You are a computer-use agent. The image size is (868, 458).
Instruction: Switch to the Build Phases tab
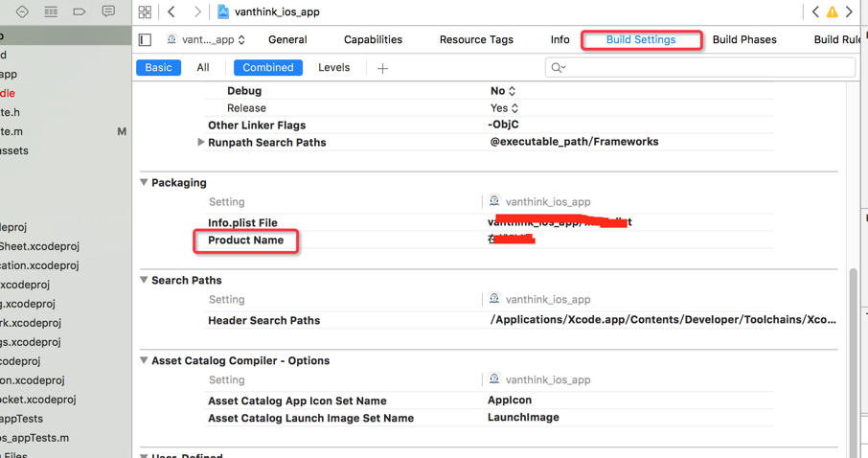coord(744,39)
